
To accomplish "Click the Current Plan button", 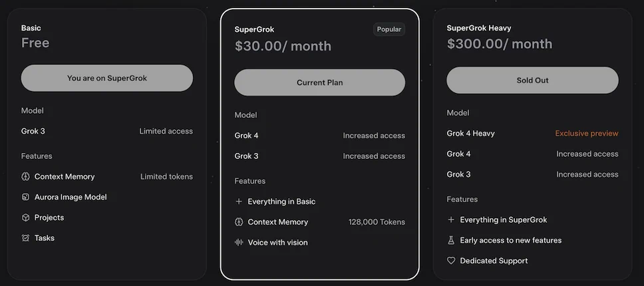I will click(x=319, y=82).
